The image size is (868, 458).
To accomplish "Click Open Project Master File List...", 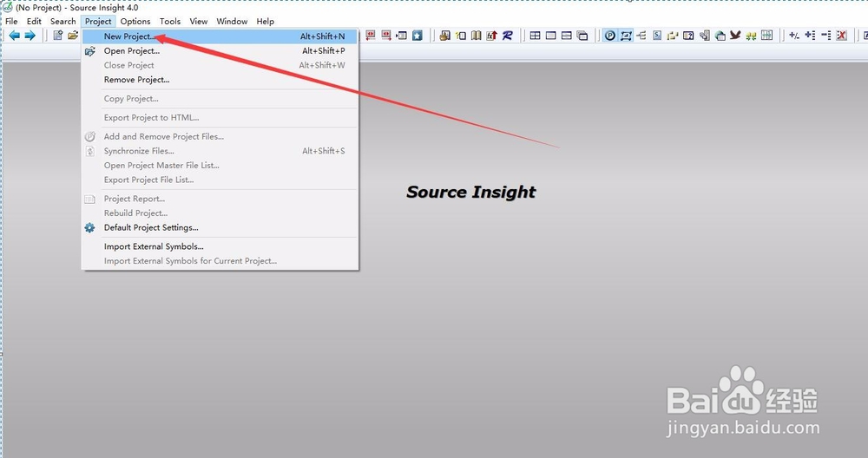I will (220, 165).
